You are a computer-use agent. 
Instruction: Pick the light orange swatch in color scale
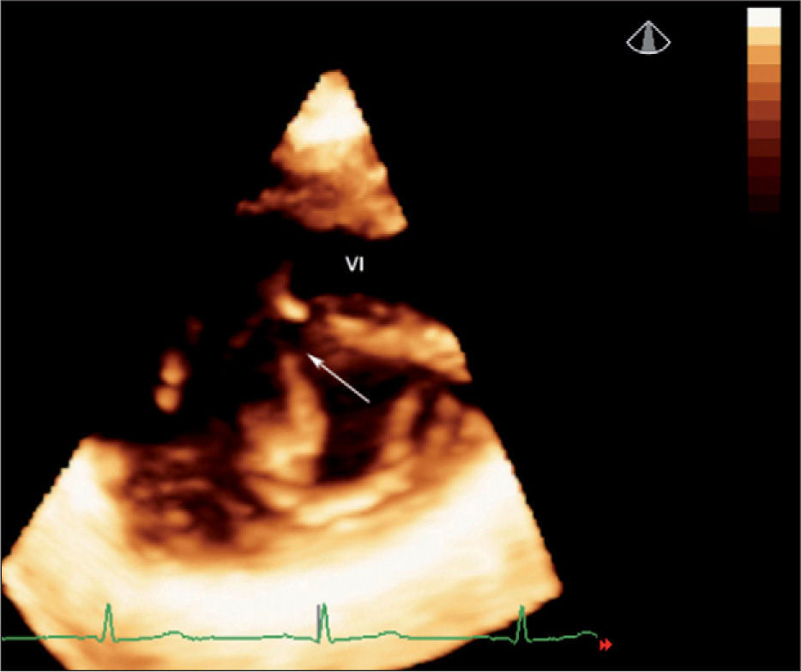[763, 54]
